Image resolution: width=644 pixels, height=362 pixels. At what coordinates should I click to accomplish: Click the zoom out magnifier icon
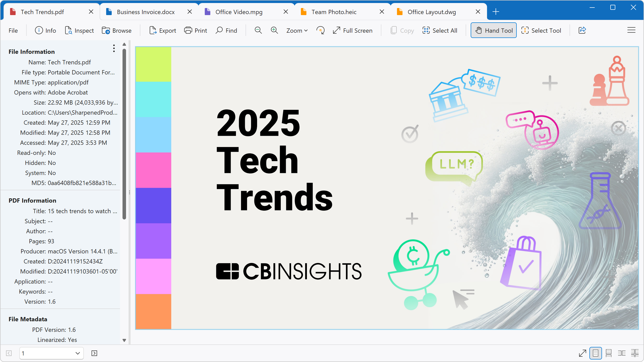point(258,30)
